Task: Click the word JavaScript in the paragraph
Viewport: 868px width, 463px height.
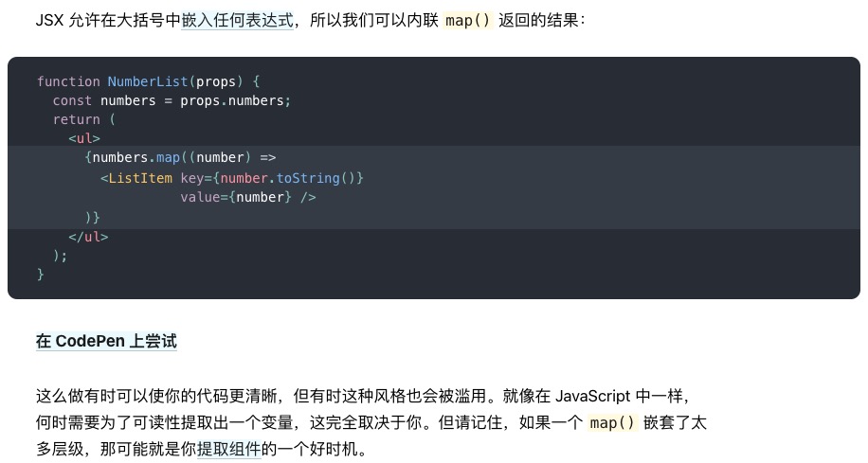Action: click(592, 396)
